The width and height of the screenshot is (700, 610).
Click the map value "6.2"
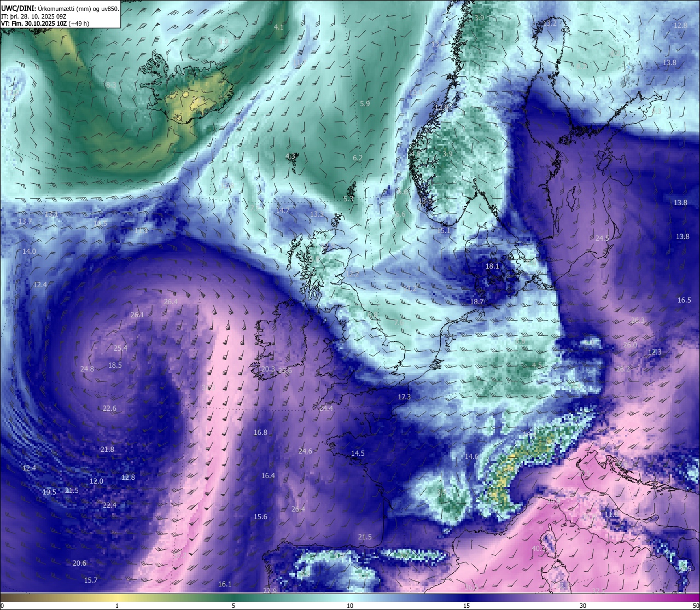click(358, 158)
